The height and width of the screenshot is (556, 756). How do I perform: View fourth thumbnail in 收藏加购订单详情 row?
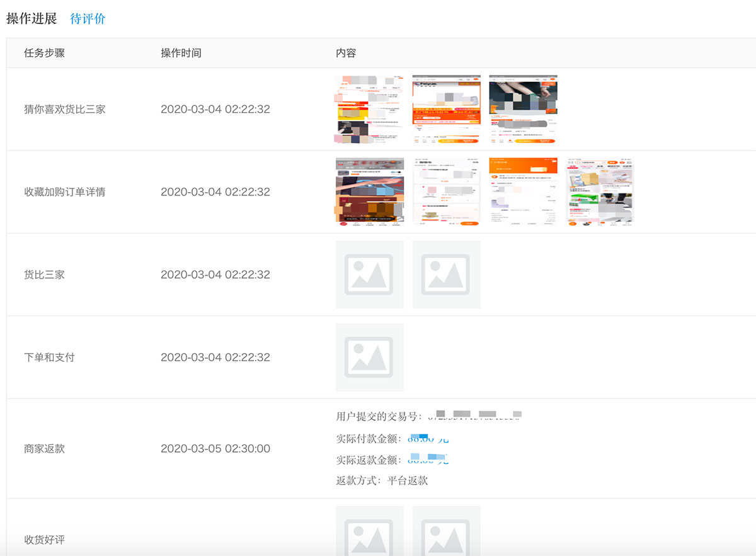pos(600,192)
